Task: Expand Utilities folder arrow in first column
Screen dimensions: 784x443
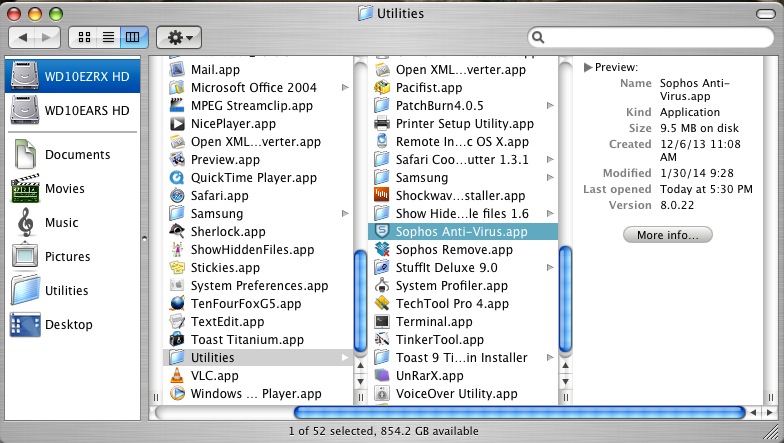Action: [x=345, y=358]
